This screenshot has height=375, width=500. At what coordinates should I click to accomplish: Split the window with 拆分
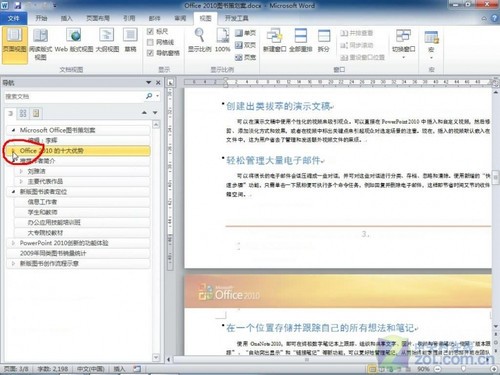pos(324,41)
